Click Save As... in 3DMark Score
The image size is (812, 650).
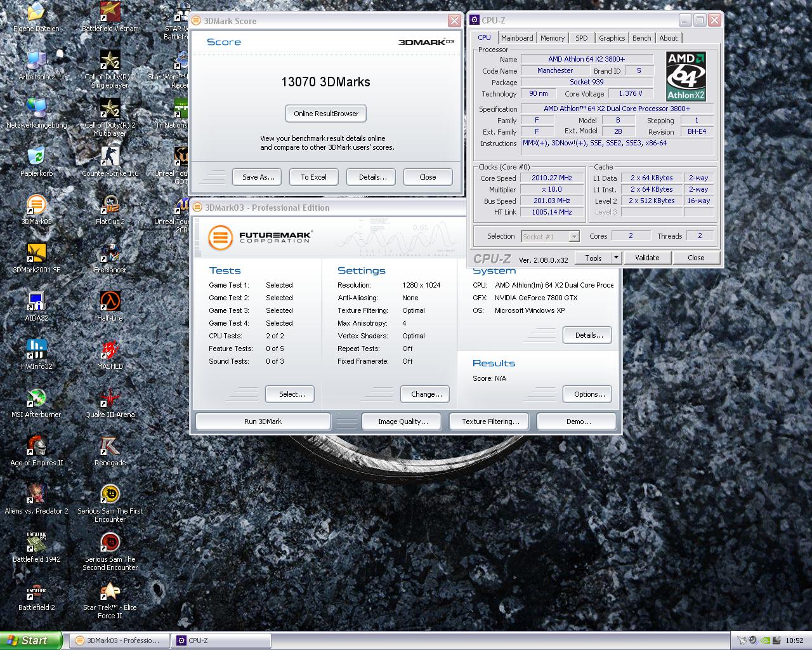(258, 177)
